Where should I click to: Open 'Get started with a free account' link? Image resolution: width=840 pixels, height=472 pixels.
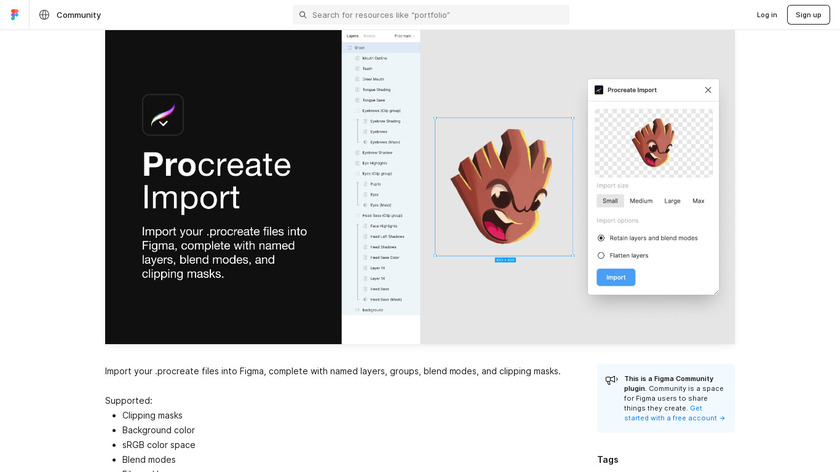pos(674,413)
